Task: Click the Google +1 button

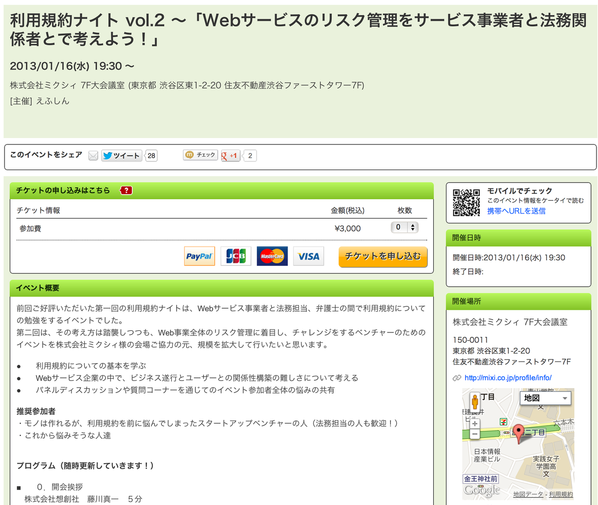Action: pyautogui.click(x=230, y=156)
